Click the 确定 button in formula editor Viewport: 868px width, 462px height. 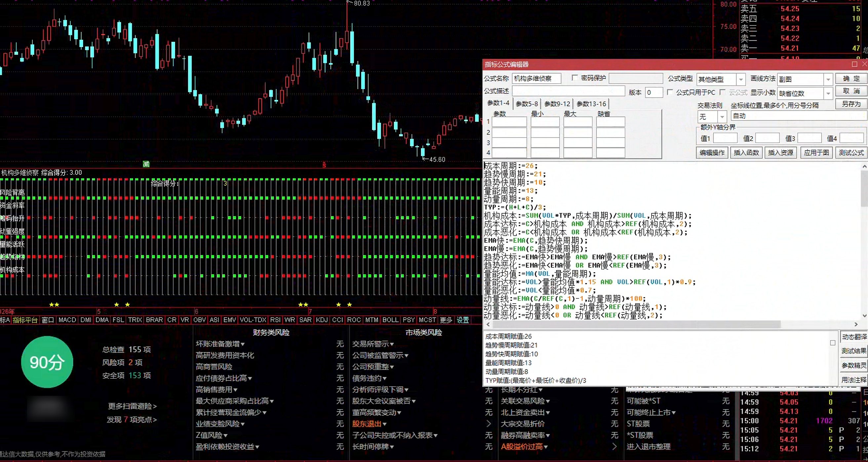pyautogui.click(x=851, y=79)
